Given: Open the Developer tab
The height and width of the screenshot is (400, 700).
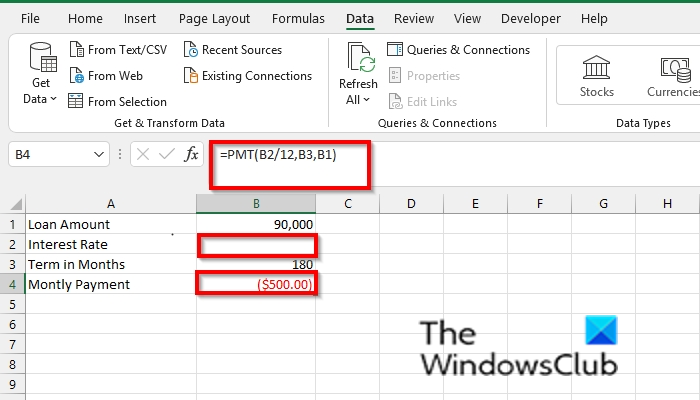Looking at the screenshot, I should point(531,19).
